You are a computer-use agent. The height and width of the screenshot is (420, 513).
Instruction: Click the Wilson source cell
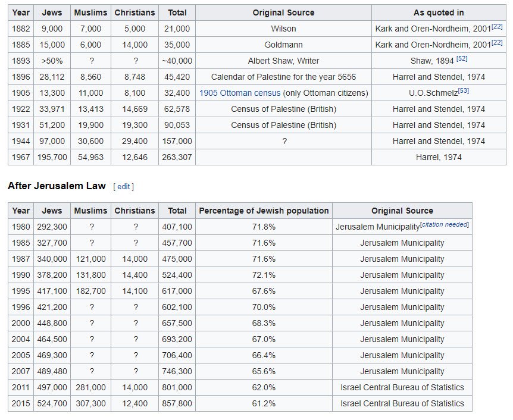click(283, 29)
